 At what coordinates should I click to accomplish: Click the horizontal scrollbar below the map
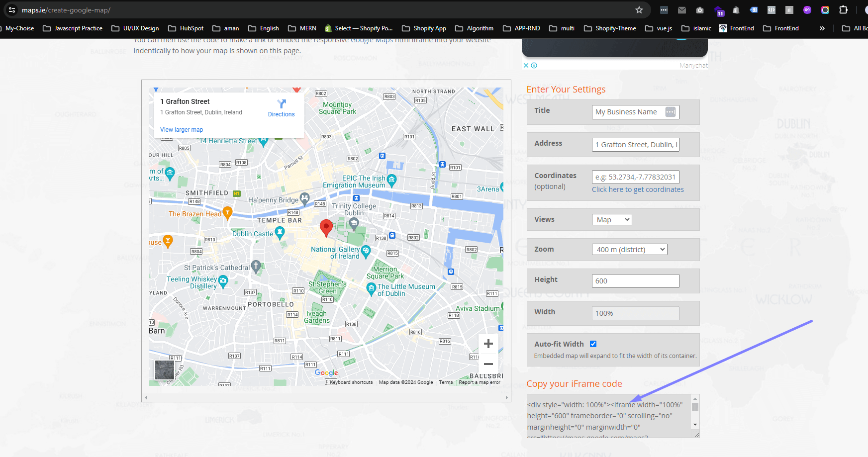tap(326, 397)
